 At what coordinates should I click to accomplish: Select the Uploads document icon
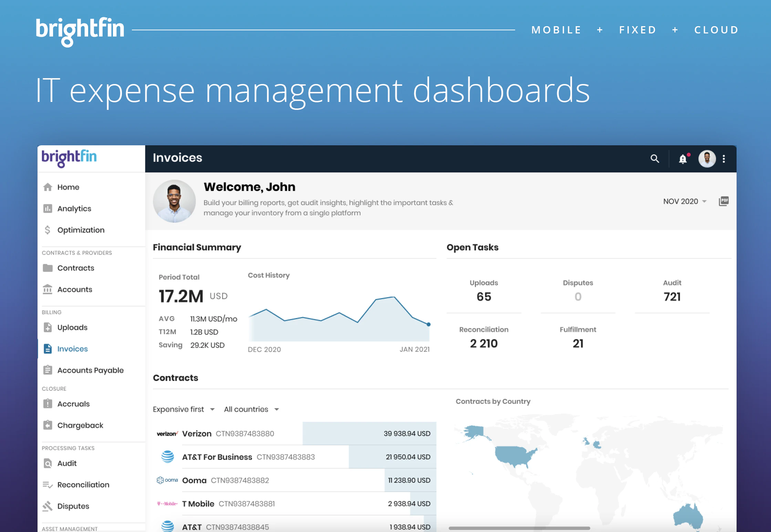(x=48, y=327)
